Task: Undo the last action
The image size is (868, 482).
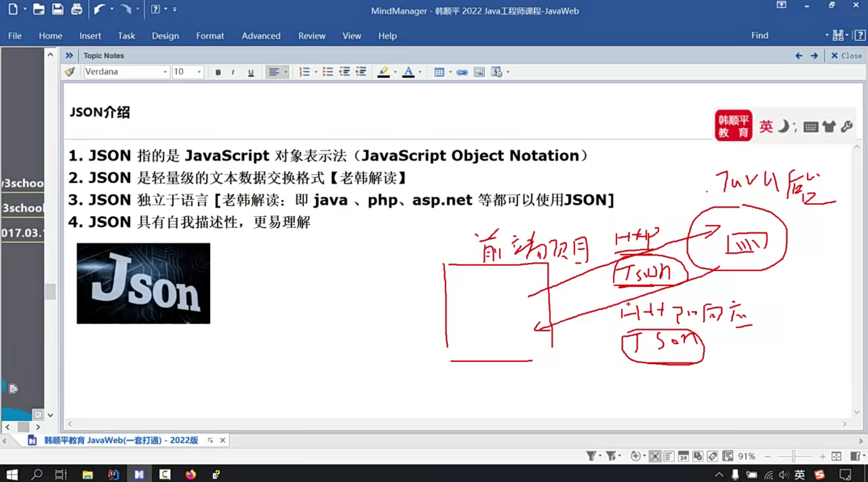Action: coord(99,9)
